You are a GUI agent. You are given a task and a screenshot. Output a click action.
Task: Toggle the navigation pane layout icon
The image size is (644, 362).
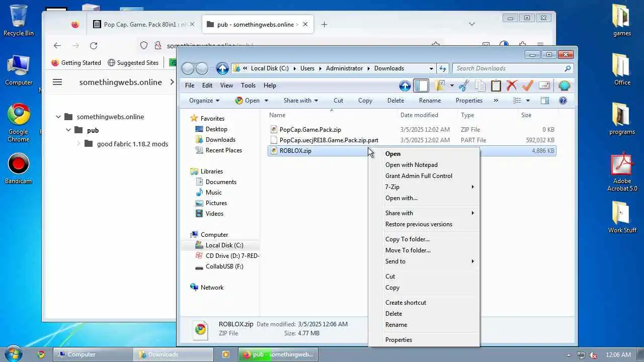421,85
